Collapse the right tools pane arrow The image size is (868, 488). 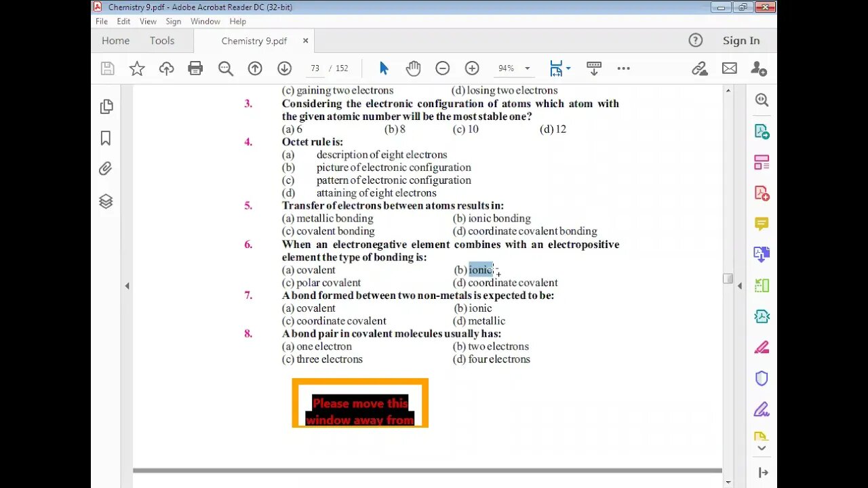point(740,286)
